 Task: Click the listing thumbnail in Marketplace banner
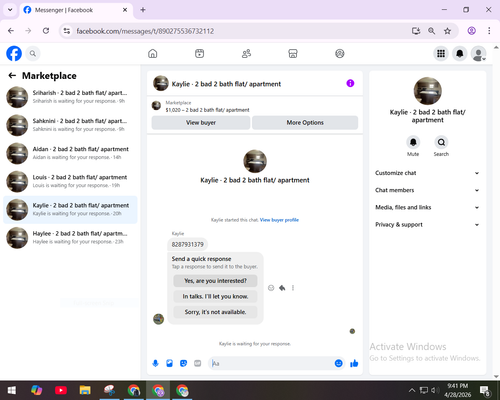point(156,106)
